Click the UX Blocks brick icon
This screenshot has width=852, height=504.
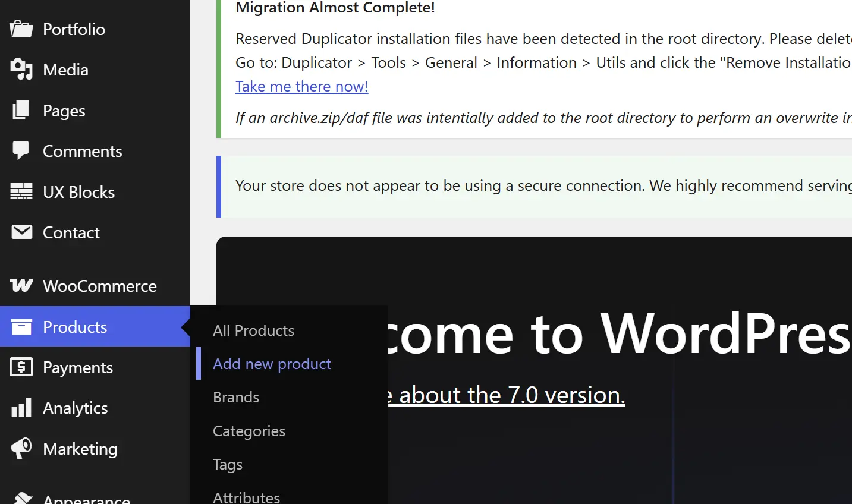click(x=21, y=191)
